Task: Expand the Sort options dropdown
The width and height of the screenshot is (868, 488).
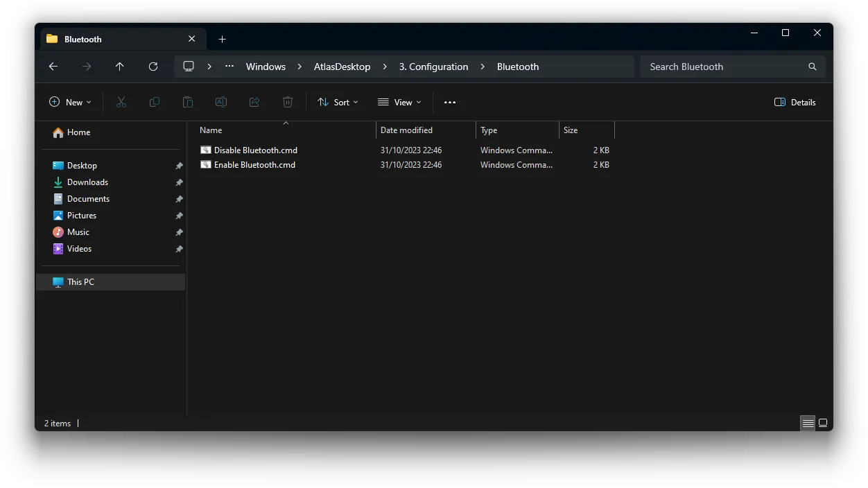Action: point(338,102)
